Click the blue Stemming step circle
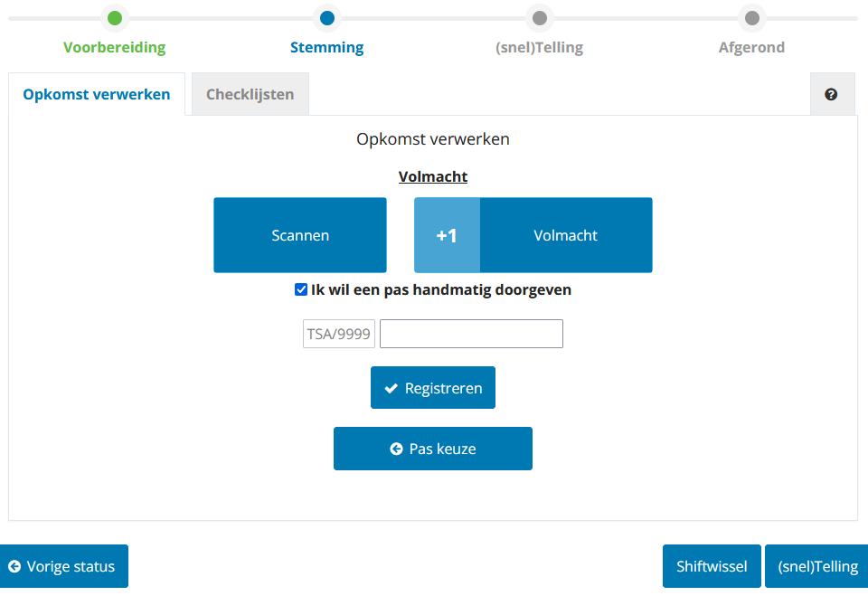 (326, 18)
